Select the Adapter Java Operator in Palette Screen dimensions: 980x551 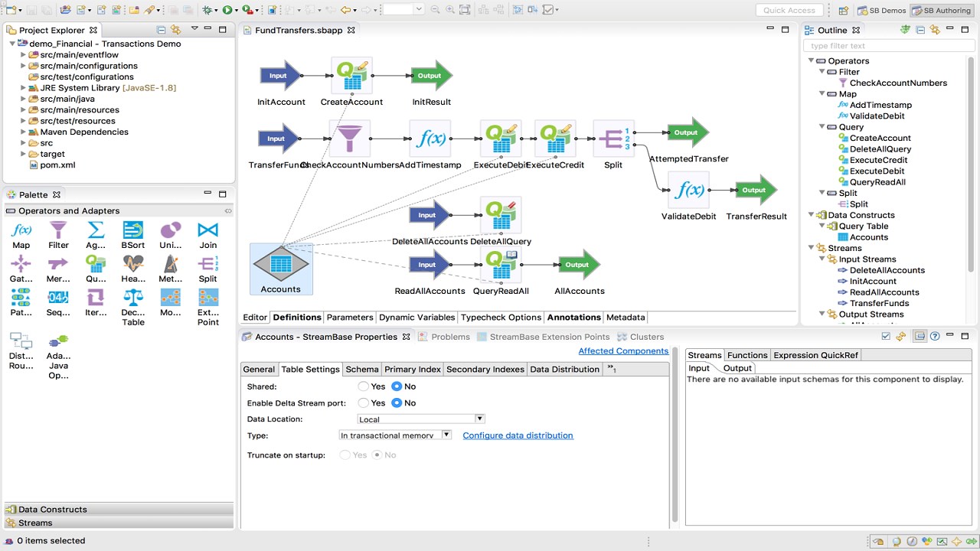click(58, 356)
